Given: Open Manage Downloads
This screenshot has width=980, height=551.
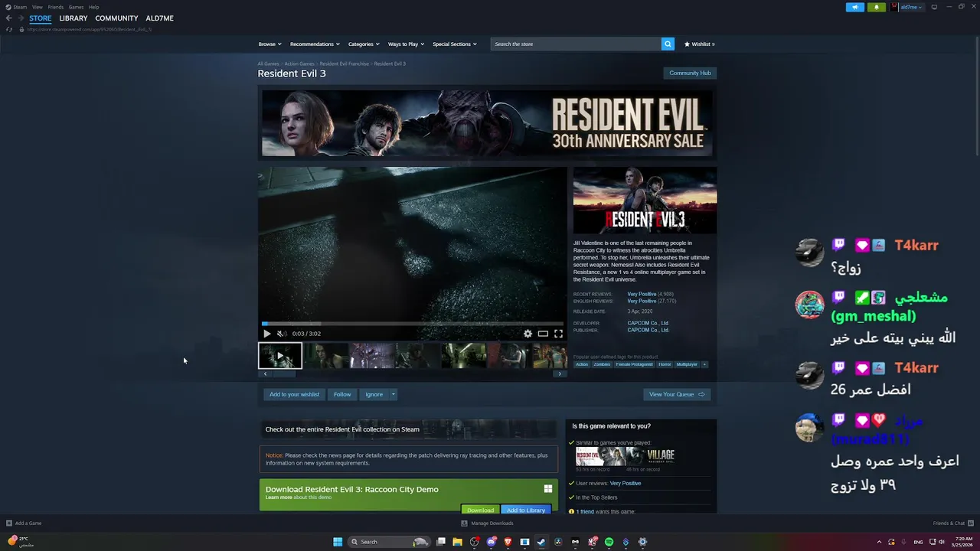Looking at the screenshot, I should pyautogui.click(x=487, y=523).
